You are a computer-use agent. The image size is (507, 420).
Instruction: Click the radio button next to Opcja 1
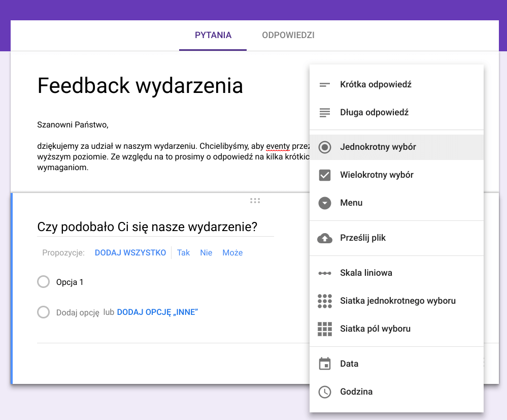point(43,282)
